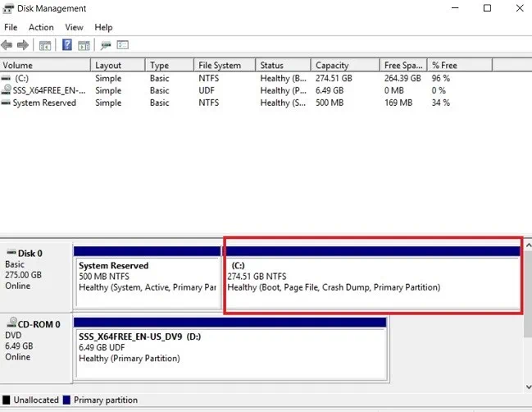Click the Back arrow toolbar icon
The height and width of the screenshot is (412, 532).
7,45
